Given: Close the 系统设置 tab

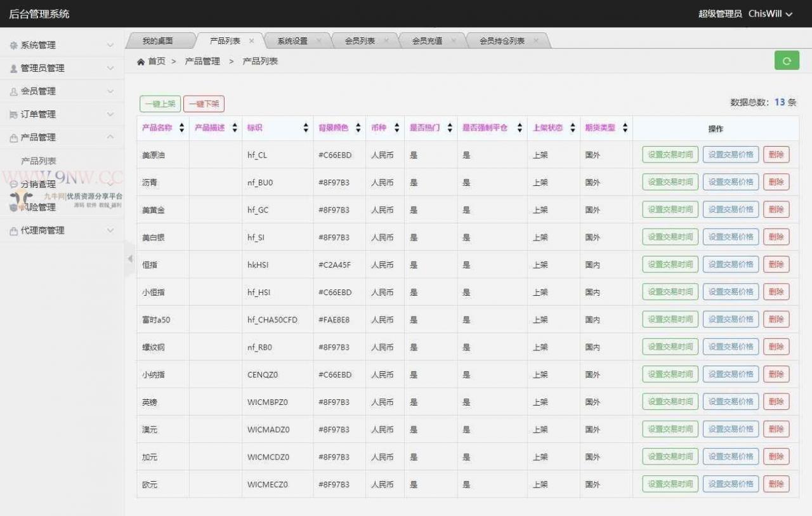Looking at the screenshot, I should 318,41.
